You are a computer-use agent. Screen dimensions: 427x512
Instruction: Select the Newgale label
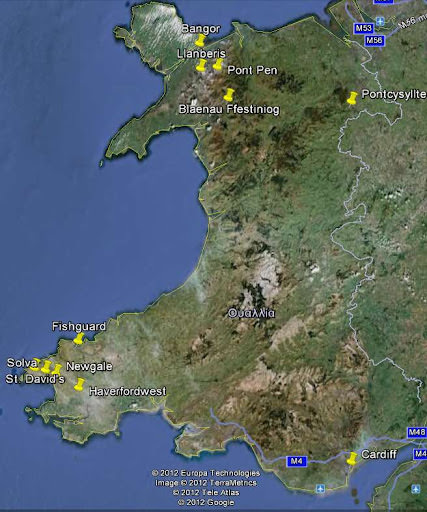(89, 367)
